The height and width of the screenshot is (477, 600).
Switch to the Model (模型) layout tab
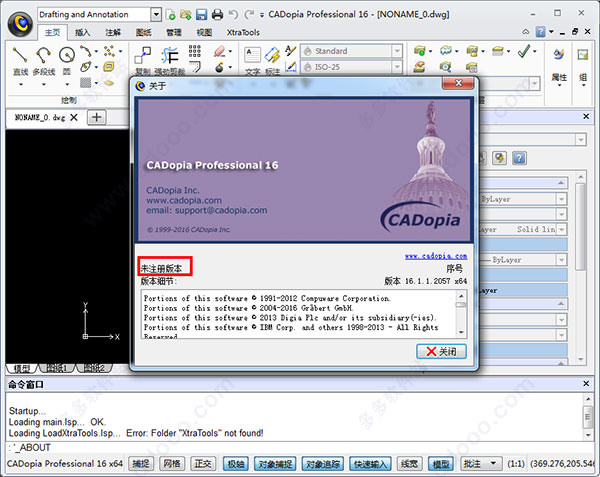22,368
